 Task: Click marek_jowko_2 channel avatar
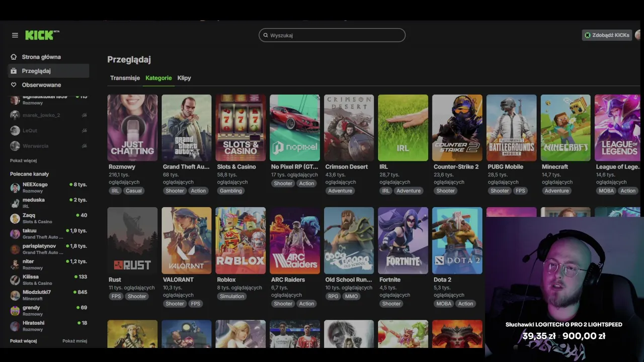click(x=15, y=115)
